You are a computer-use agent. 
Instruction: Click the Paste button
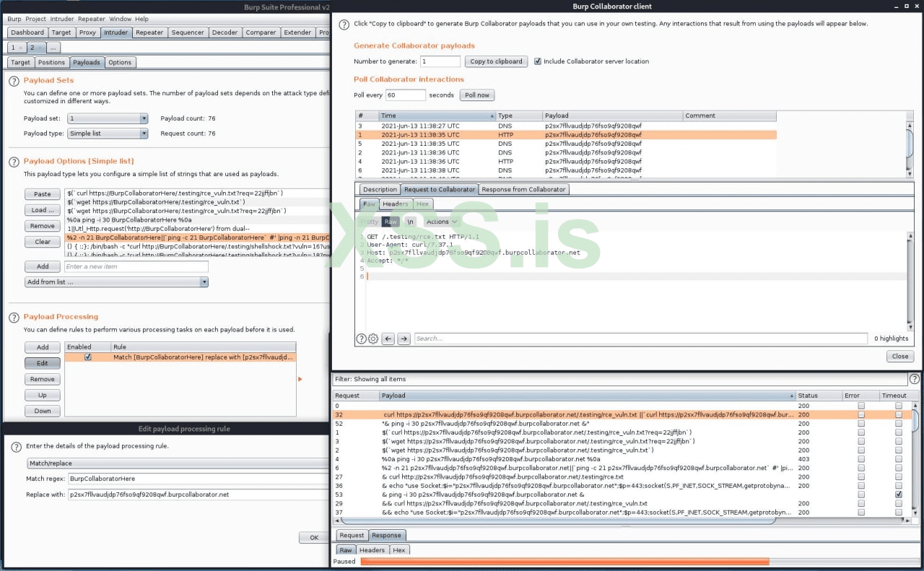pos(43,194)
